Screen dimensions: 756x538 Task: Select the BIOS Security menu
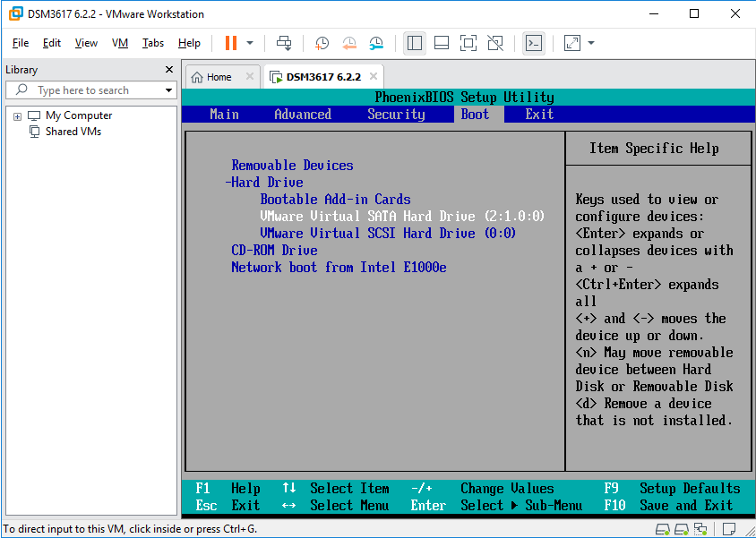coord(396,115)
